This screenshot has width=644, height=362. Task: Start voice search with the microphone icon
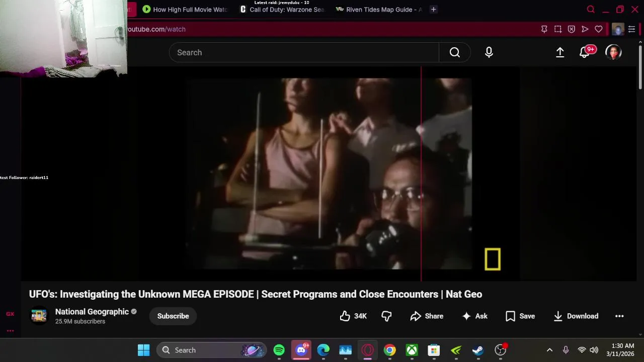pyautogui.click(x=489, y=52)
